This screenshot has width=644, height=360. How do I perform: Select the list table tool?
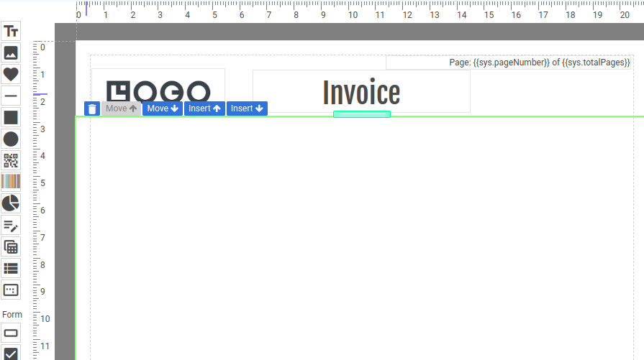11,268
